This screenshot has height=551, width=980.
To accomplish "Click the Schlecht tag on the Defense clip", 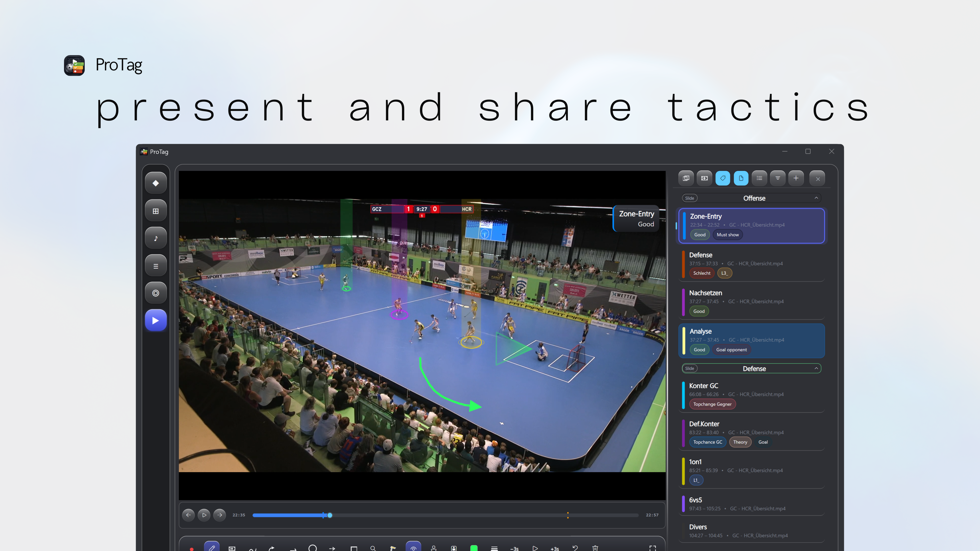I will pyautogui.click(x=702, y=273).
